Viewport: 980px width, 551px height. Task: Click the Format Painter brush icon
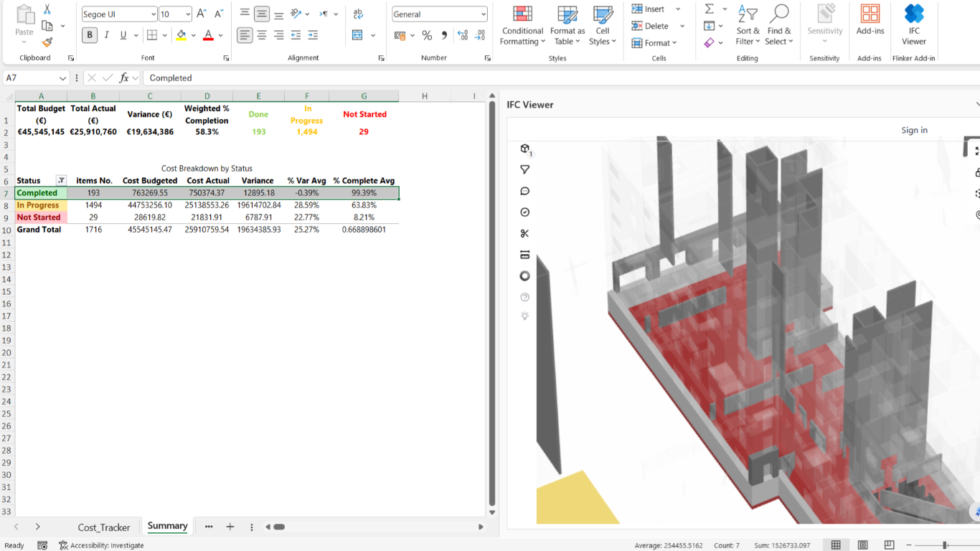pos(47,42)
